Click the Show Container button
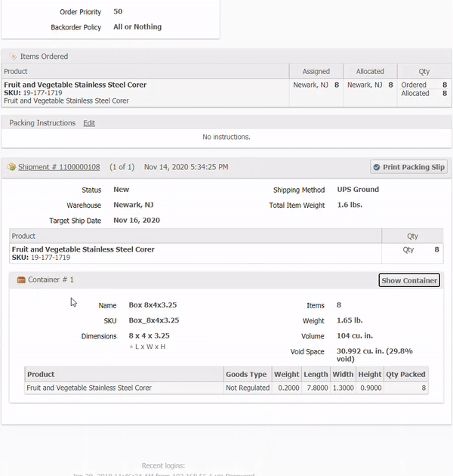 pyautogui.click(x=409, y=280)
